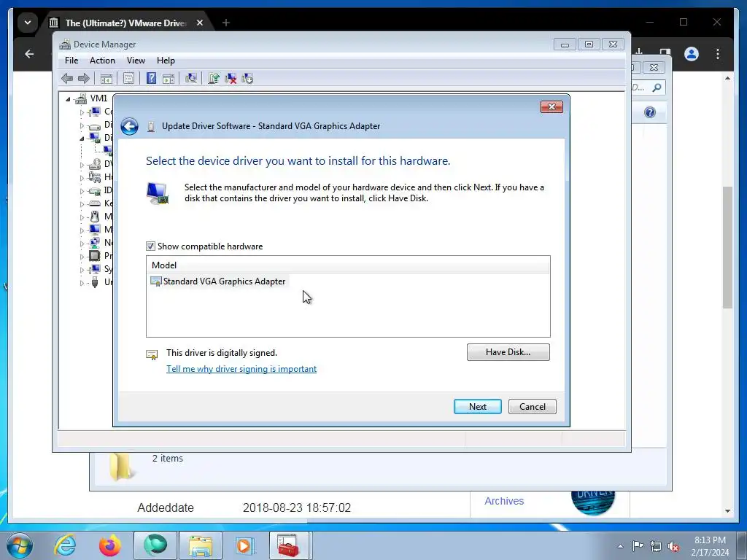This screenshot has height=560, width=747.
Task: Click the Back arrow in Device Manager toolbar
Action: [67, 79]
